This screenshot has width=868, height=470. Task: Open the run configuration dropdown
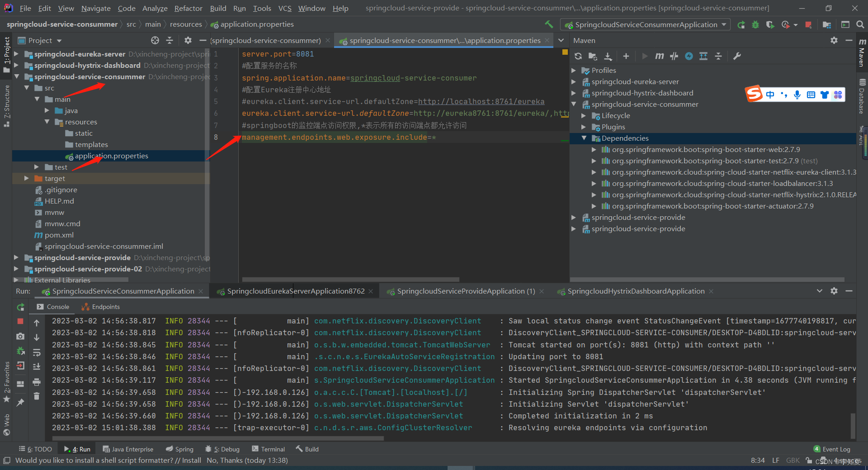tap(645, 25)
